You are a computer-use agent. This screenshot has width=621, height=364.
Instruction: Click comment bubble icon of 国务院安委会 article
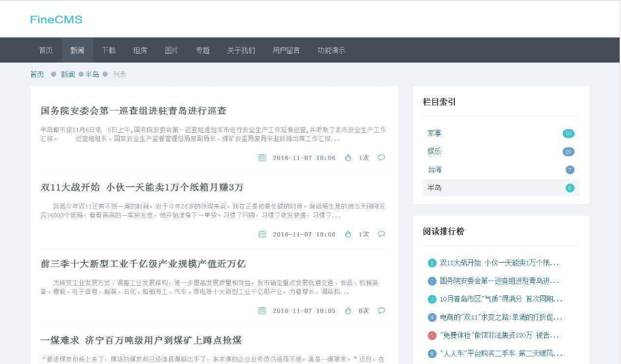tap(381, 157)
